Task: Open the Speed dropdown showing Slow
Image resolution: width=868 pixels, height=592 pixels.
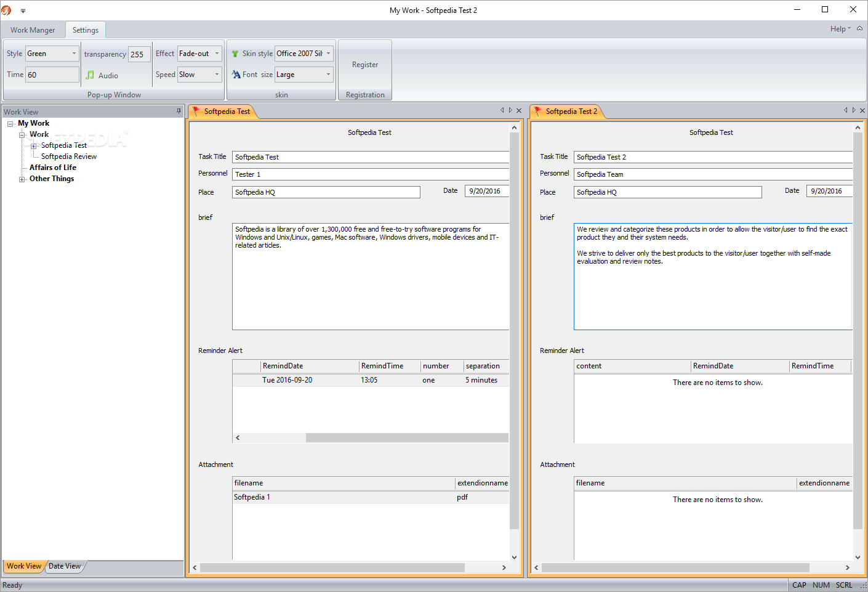Action: pos(199,75)
